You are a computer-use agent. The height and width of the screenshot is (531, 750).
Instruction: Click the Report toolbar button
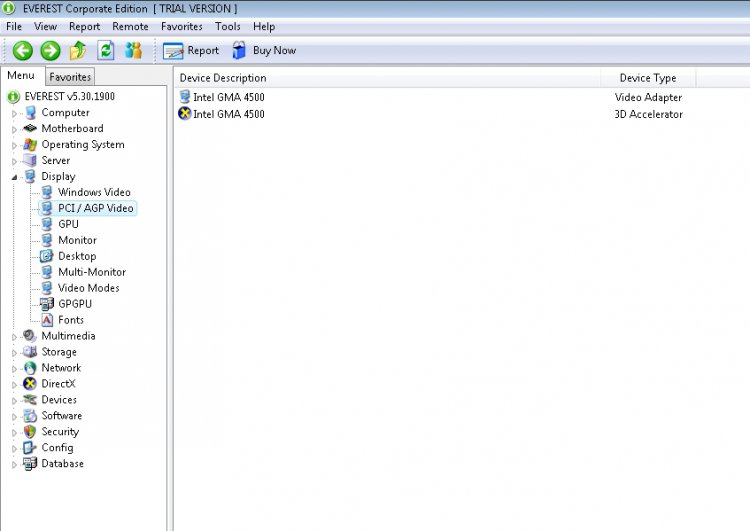(190, 51)
